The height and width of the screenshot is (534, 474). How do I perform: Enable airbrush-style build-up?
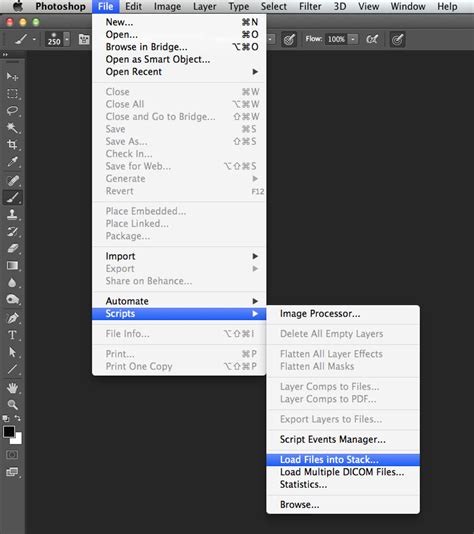point(372,39)
